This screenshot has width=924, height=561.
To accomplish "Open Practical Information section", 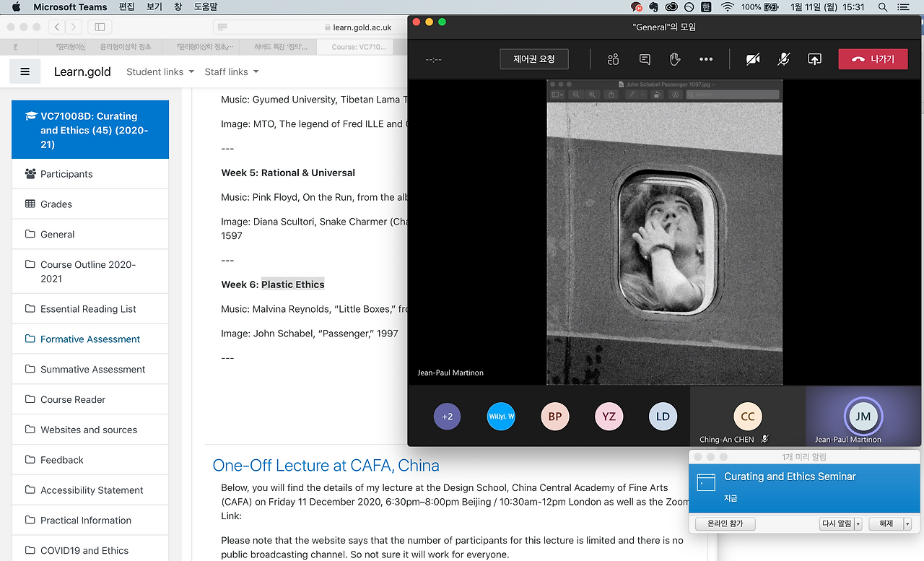I will [90, 521].
